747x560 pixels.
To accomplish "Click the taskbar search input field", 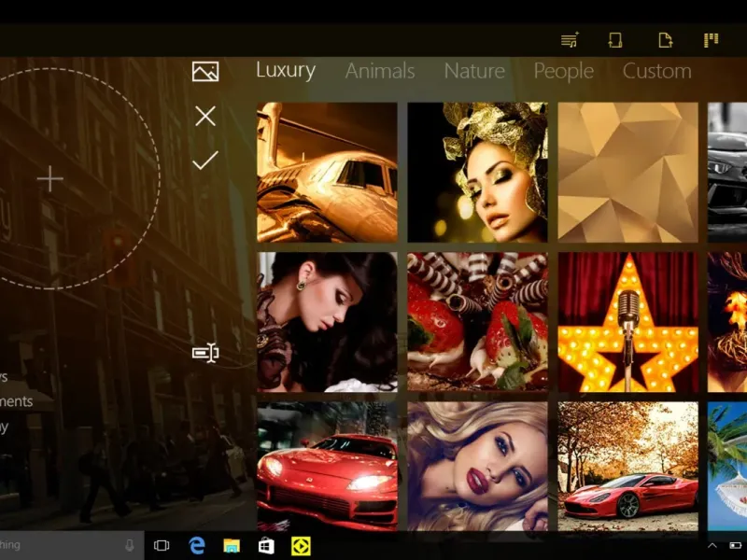I will 72,545.
